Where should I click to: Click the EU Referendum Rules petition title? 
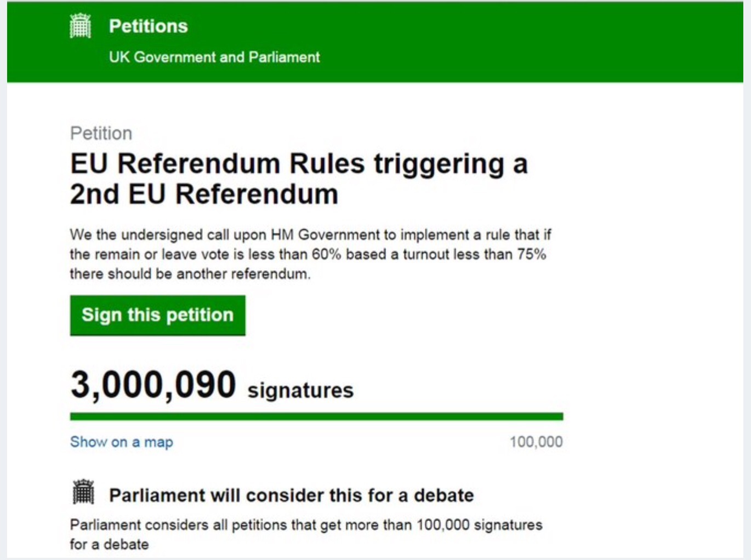pos(299,179)
